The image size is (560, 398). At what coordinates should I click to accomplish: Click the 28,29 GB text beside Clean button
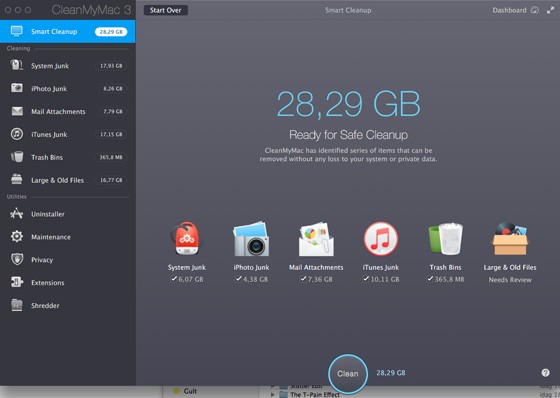click(x=391, y=373)
